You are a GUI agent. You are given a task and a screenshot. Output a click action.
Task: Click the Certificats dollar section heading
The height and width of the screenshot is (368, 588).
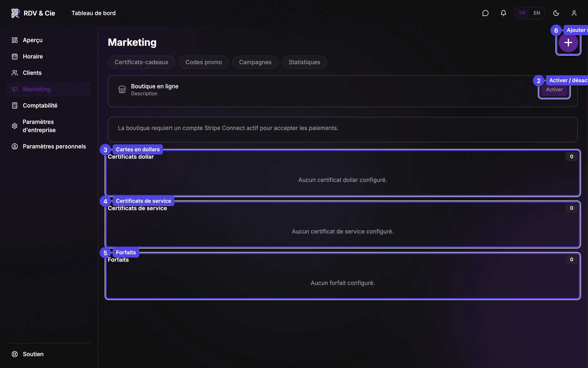(131, 157)
